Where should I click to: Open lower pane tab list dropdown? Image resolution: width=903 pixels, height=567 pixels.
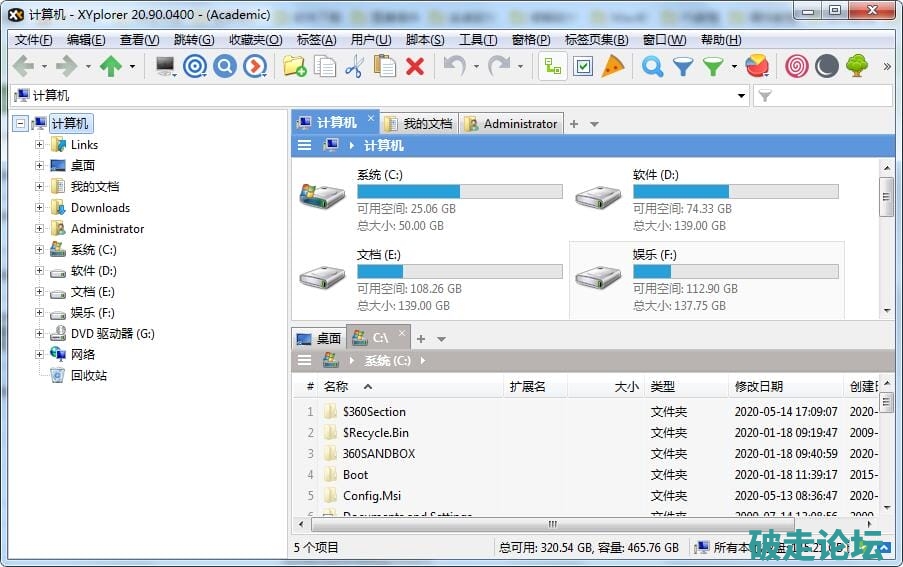[441, 340]
